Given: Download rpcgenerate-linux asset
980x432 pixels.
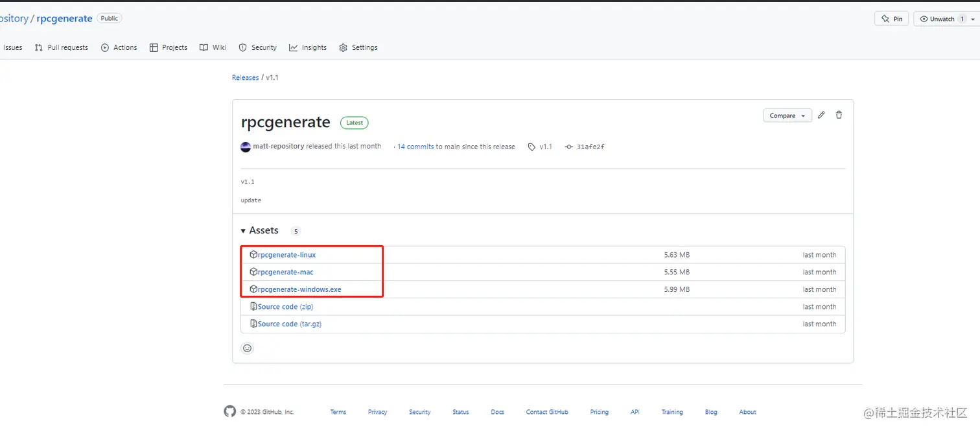Looking at the screenshot, I should point(287,255).
